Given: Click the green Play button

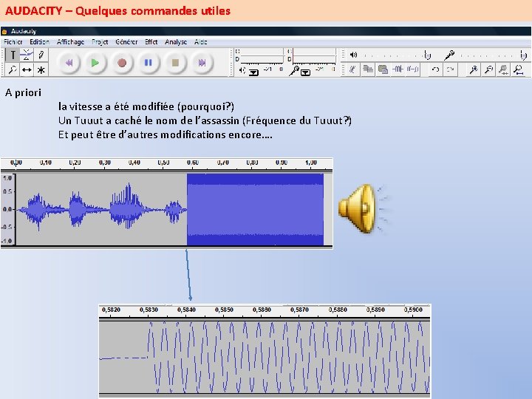Looking at the screenshot, I should point(95,63).
